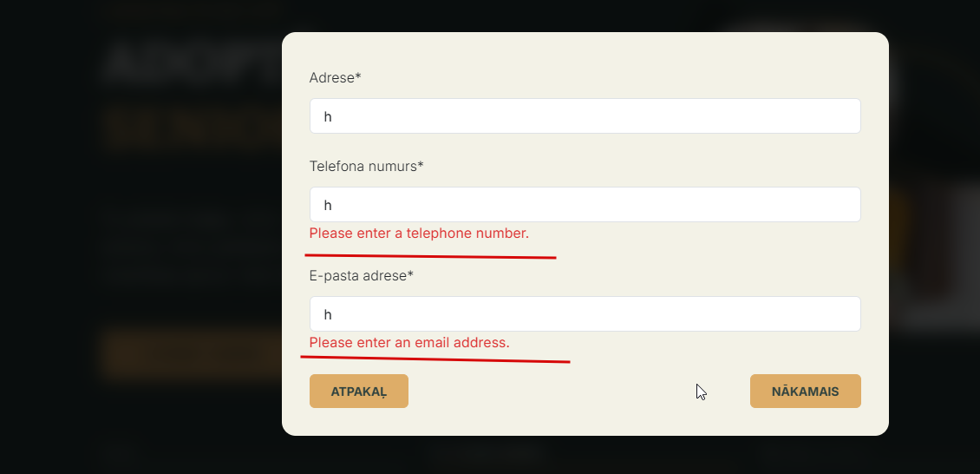Viewport: 980px width, 474px height.
Task: Click the Adrese input field
Action: [x=585, y=116]
